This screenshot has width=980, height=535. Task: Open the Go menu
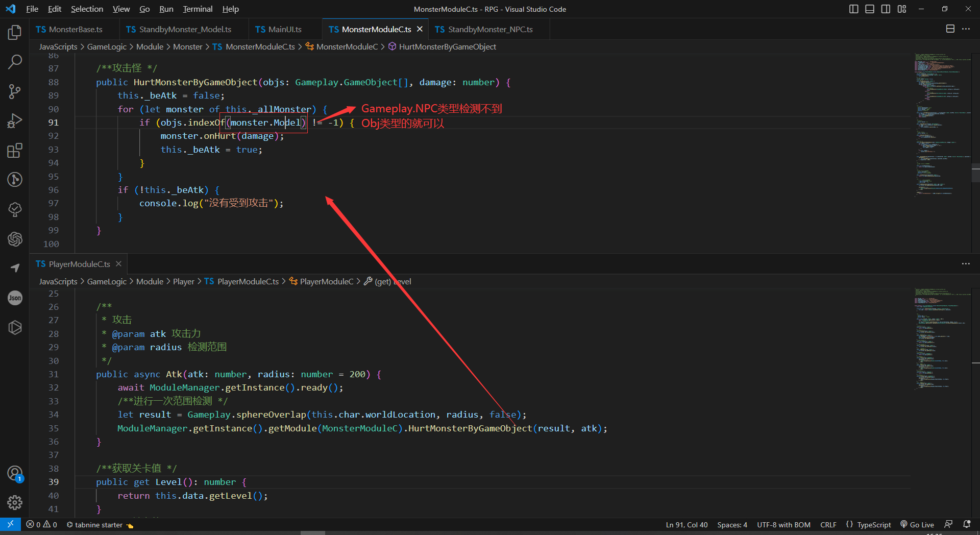click(x=144, y=9)
